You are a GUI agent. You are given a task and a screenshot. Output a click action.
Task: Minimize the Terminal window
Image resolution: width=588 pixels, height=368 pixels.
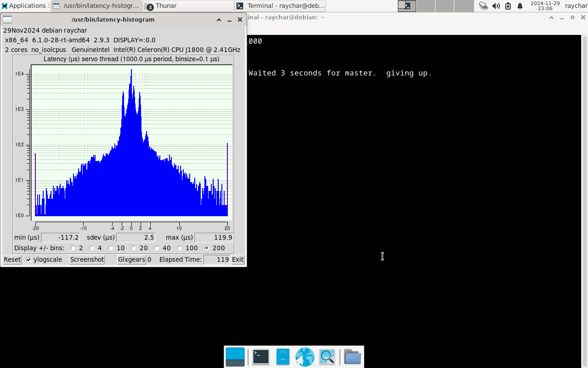click(x=562, y=17)
